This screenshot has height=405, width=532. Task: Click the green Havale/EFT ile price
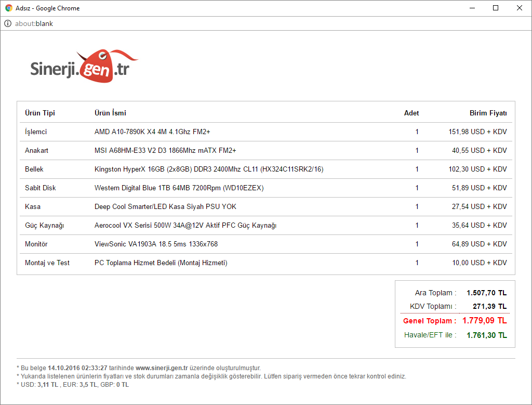(486, 335)
